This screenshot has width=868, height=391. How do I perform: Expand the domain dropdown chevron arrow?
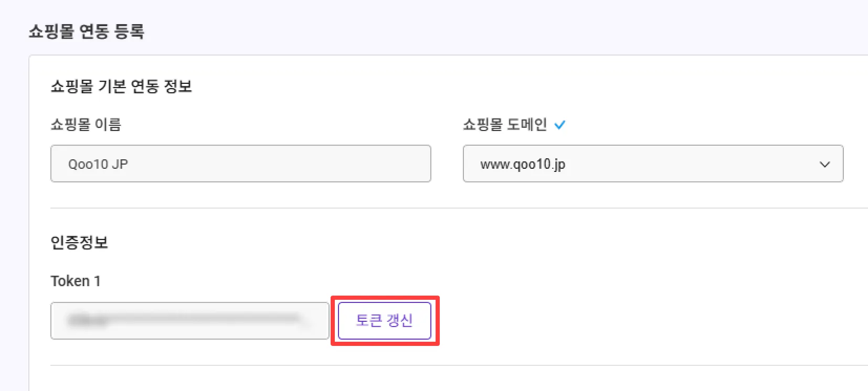[x=824, y=164]
